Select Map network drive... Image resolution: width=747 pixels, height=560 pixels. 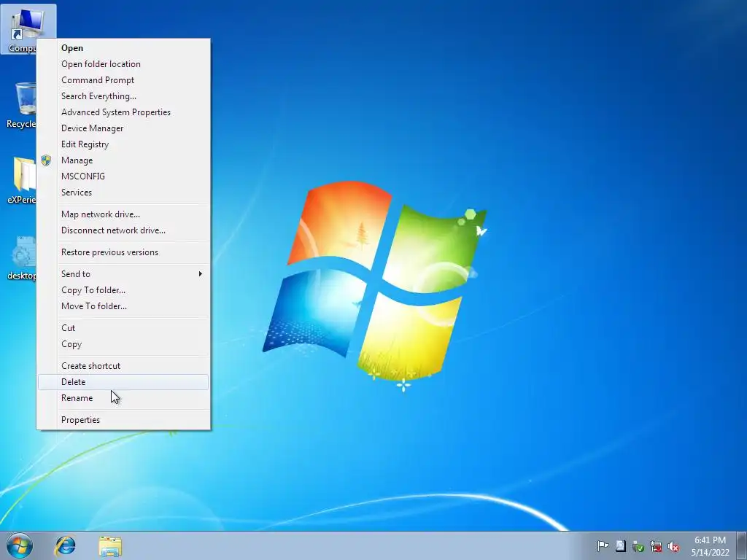click(x=123, y=214)
